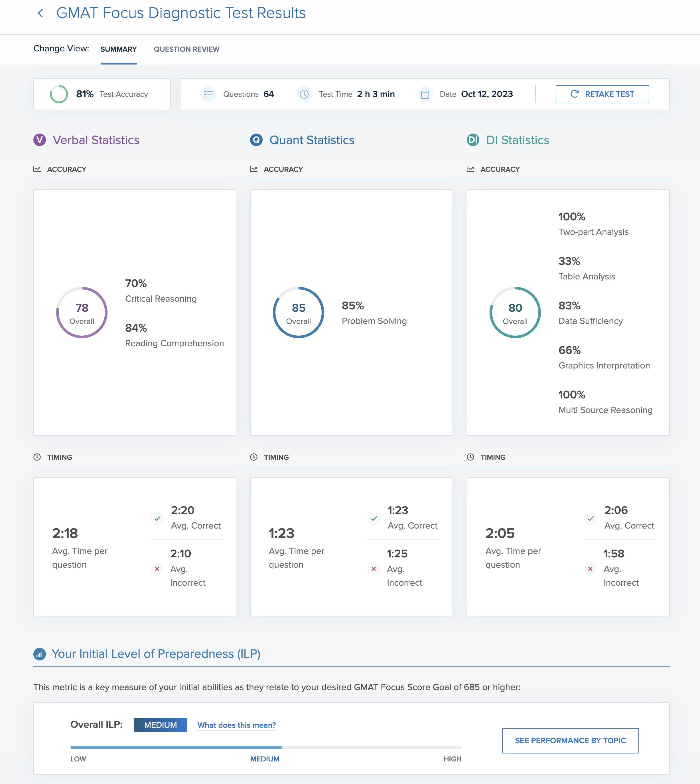Click the Questions list icon
The width and height of the screenshot is (700, 784).
point(208,94)
